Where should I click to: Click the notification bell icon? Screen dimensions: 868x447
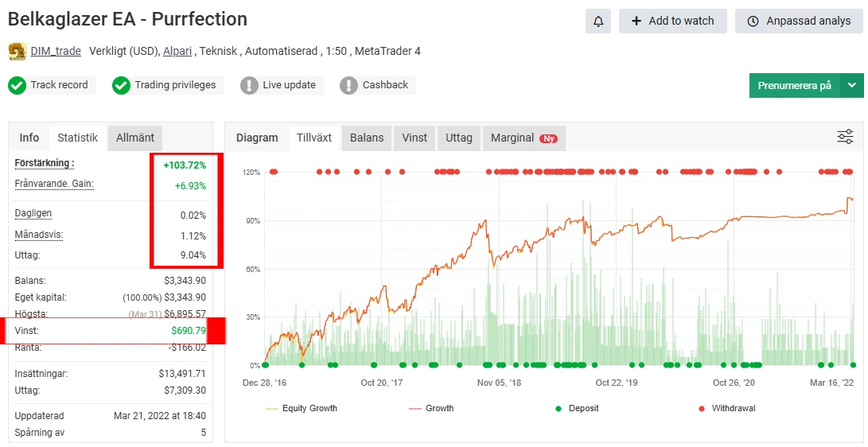click(597, 21)
